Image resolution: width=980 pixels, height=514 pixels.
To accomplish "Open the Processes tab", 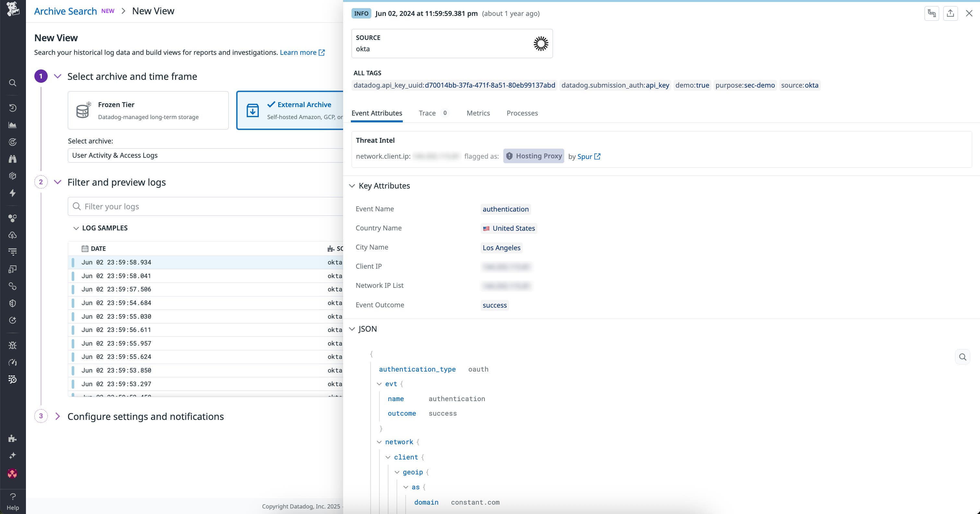I will coord(522,113).
